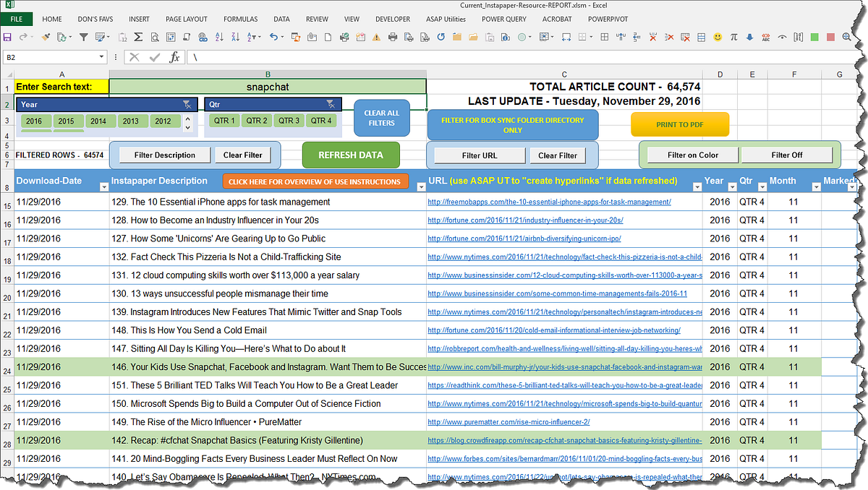This screenshot has height=490, width=868.
Task: Click the smiley feedback icon in the toolbar
Action: point(718,37)
